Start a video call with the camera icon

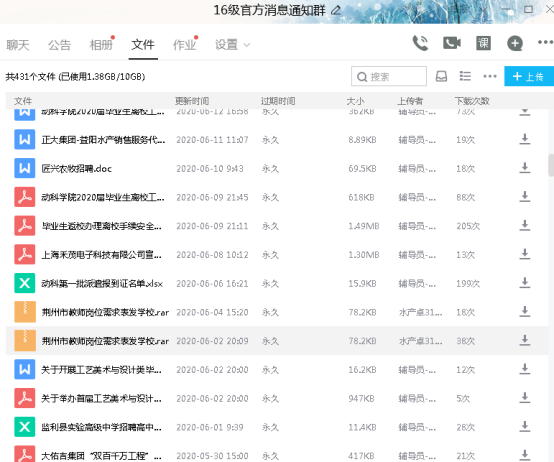(452, 43)
